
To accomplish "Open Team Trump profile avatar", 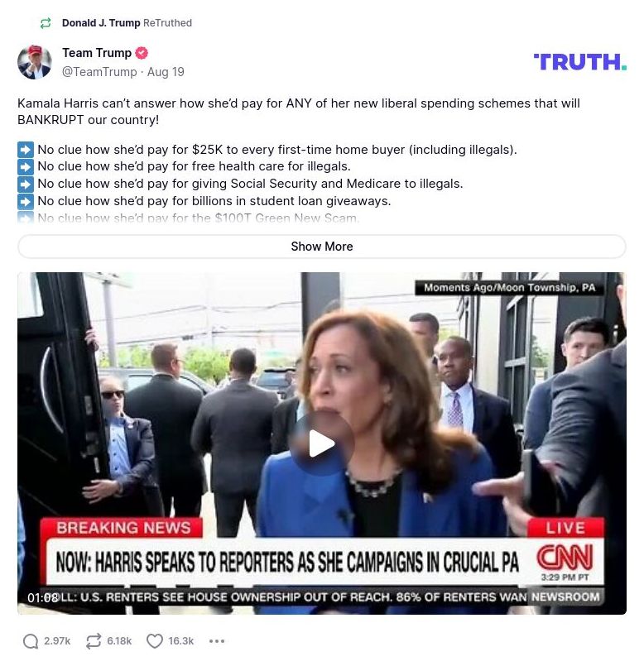I will (35, 62).
